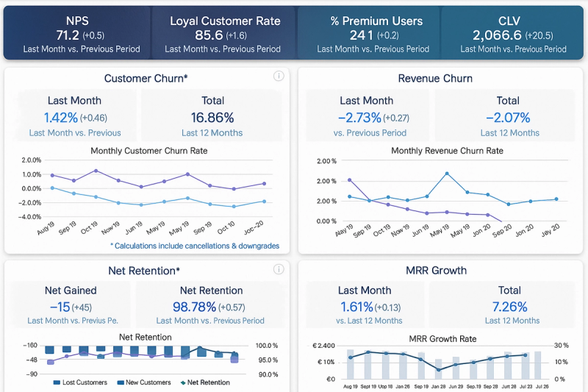Click the info icon in Customer Churn card
This screenshot has height=392, width=588.
coord(279,76)
